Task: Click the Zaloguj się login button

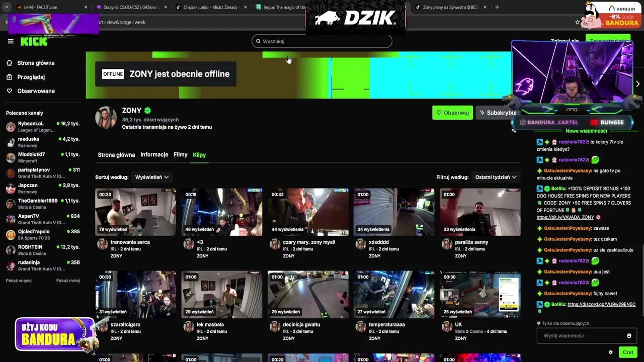Action: click(565, 41)
